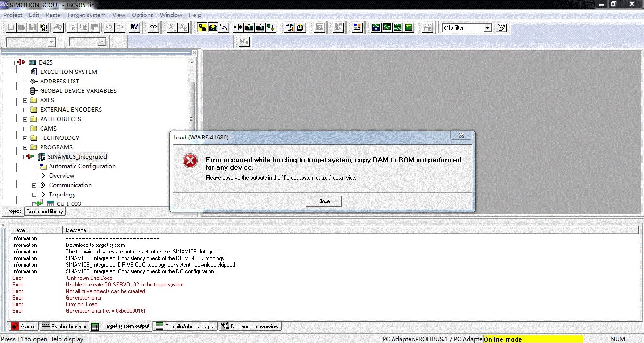This screenshot has height=343, width=644.
Task: Open the Edit menu
Action: tap(34, 15)
